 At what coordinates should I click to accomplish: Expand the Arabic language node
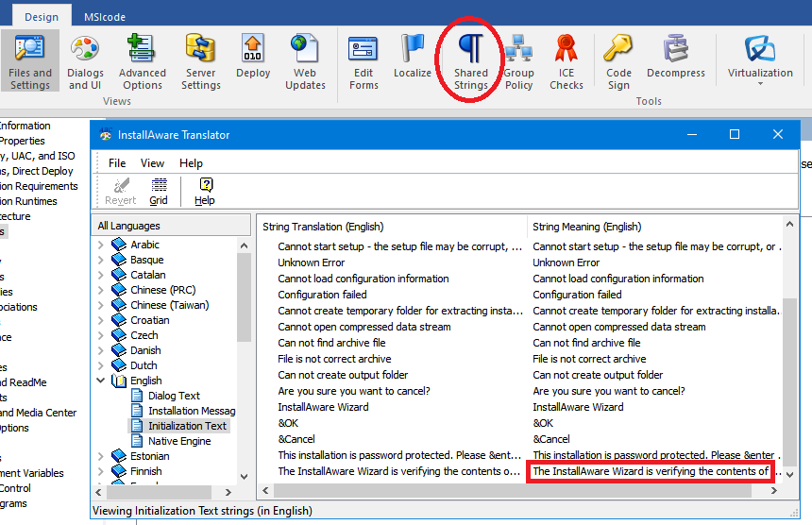pyautogui.click(x=101, y=245)
